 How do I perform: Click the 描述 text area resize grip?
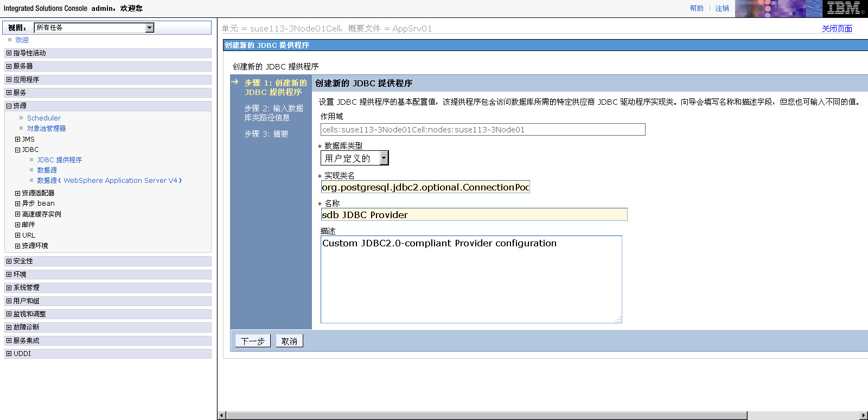pyautogui.click(x=618, y=320)
